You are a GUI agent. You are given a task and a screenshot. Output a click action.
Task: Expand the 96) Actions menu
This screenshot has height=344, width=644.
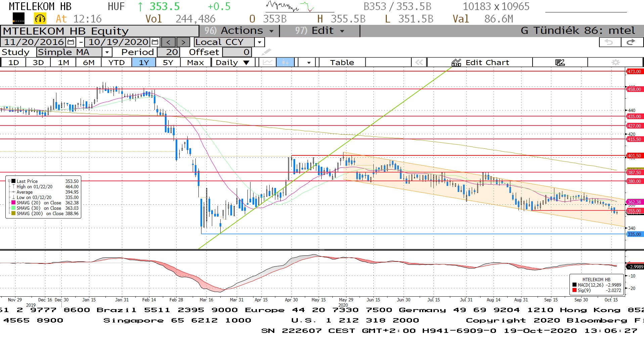coord(239,31)
